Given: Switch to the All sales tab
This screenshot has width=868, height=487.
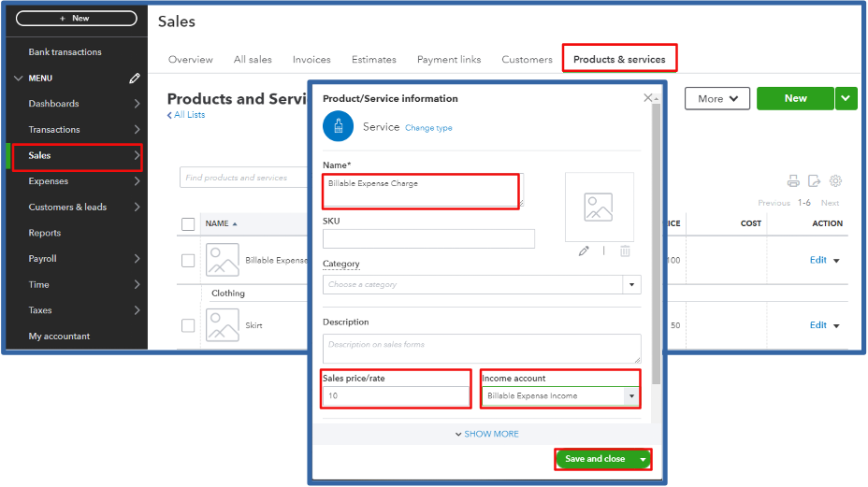Looking at the screenshot, I should coord(253,59).
